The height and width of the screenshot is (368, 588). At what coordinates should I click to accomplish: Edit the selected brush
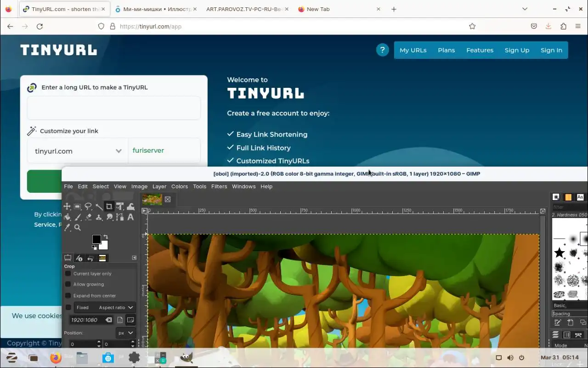coord(557,322)
